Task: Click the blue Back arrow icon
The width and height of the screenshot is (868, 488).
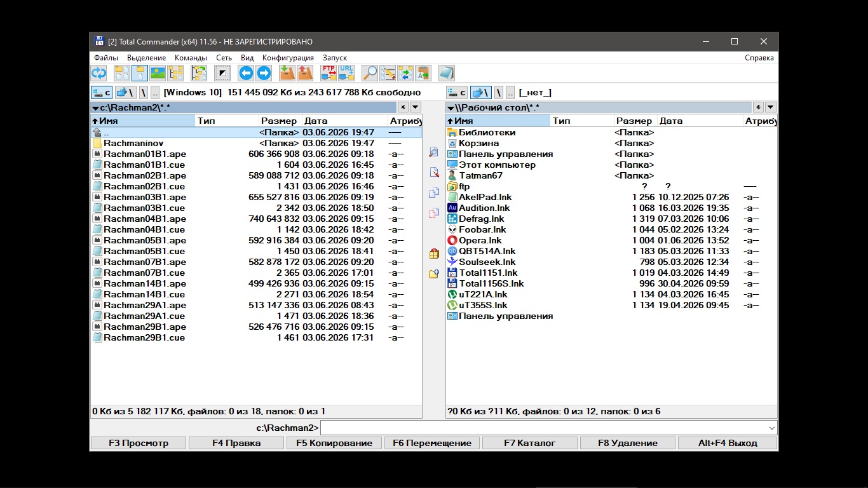Action: 246,73
